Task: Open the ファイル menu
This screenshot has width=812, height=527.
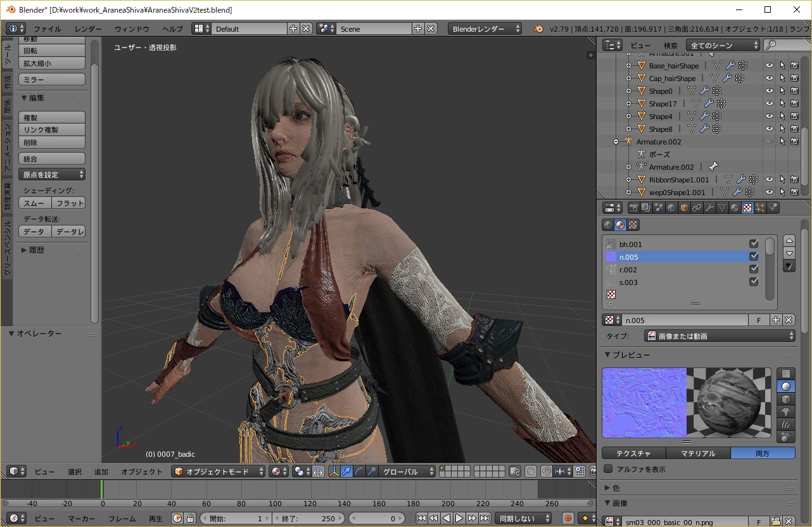Action: 48,29
